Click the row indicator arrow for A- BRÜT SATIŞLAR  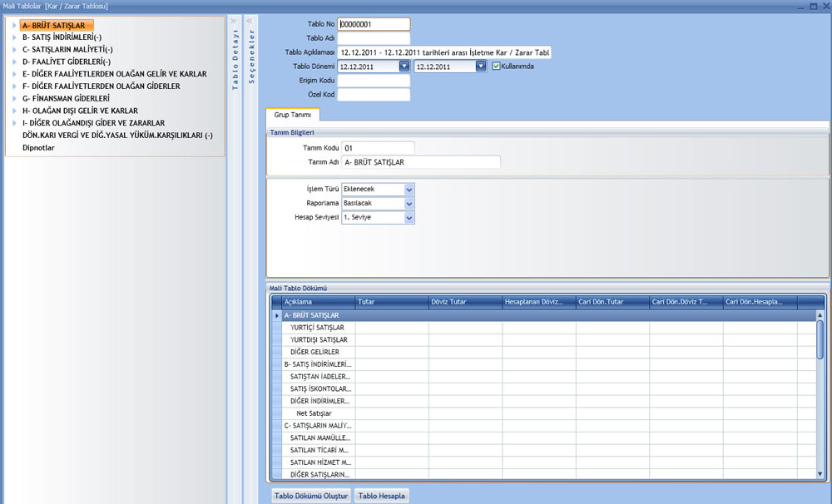[276, 315]
